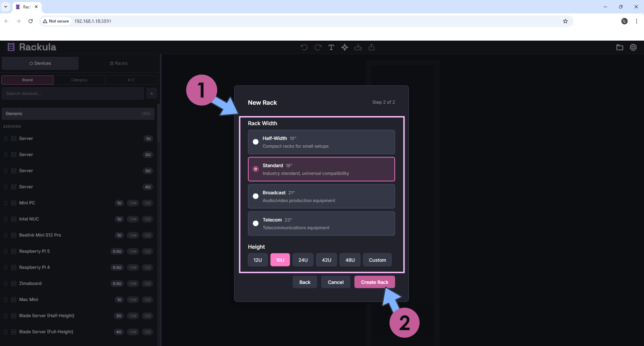Click the Search devices input field

pos(72,93)
